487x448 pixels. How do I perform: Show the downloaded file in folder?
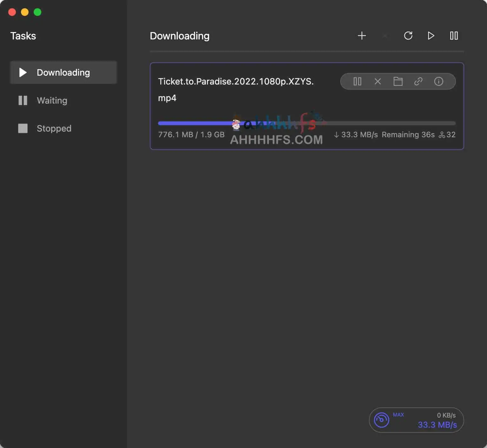click(x=398, y=82)
